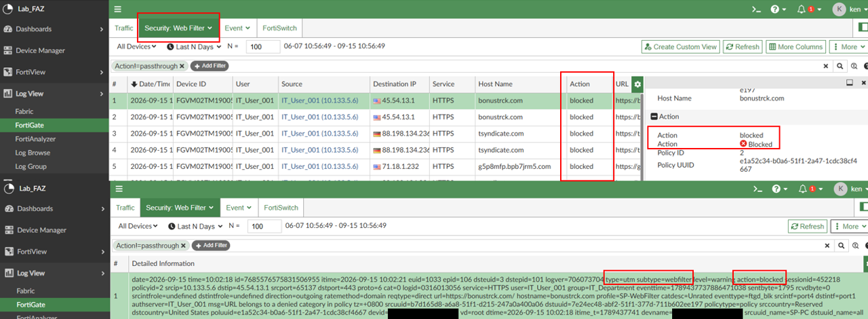
Task: Open the ken user menu in the lower window
Action: pyautogui.click(x=850, y=189)
